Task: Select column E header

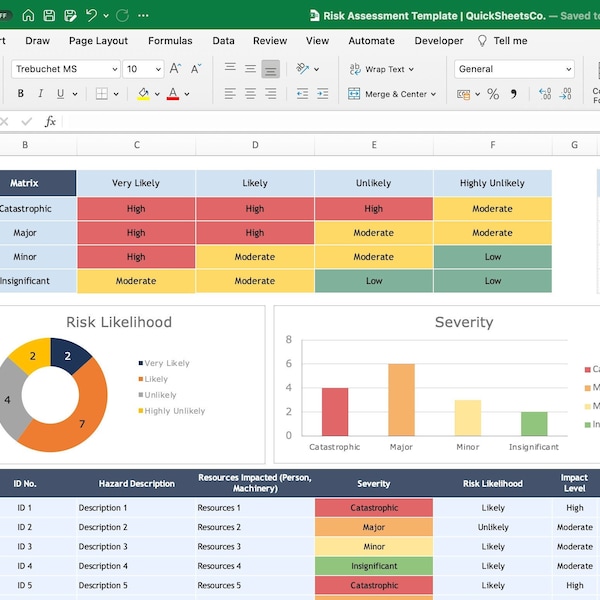Action: [x=374, y=145]
